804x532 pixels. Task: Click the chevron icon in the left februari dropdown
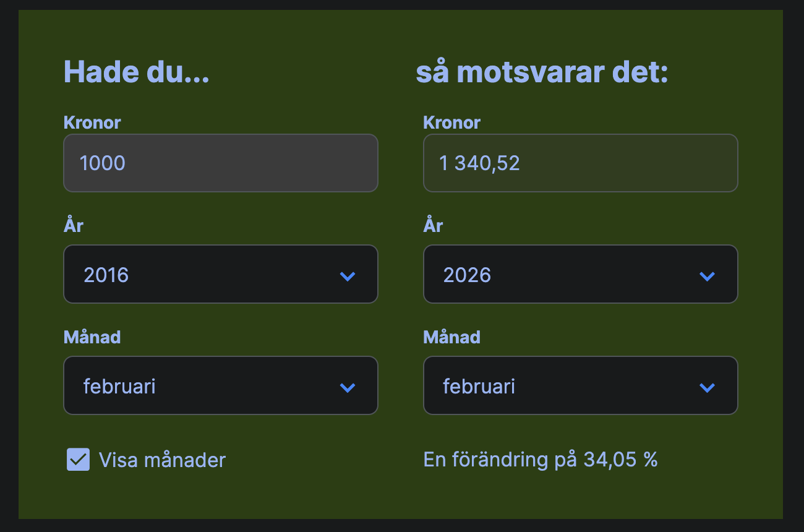[348, 387]
